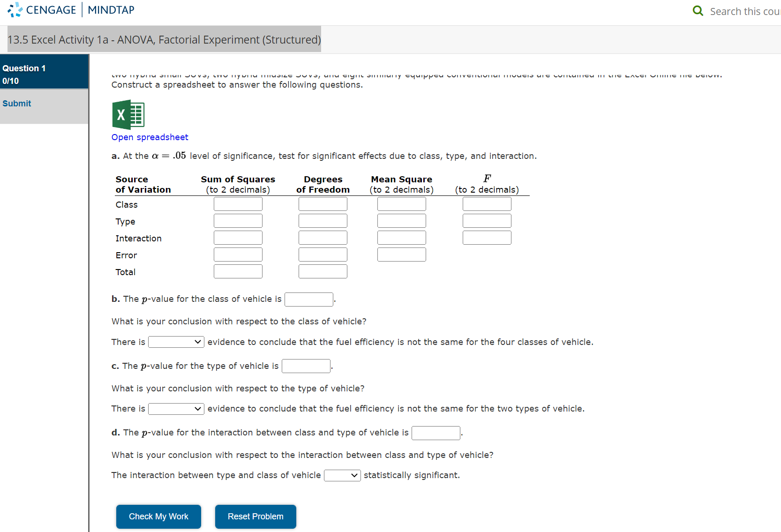Image resolution: width=781 pixels, height=532 pixels.
Task: Click the Cengage logo icon
Action: click(x=15, y=10)
